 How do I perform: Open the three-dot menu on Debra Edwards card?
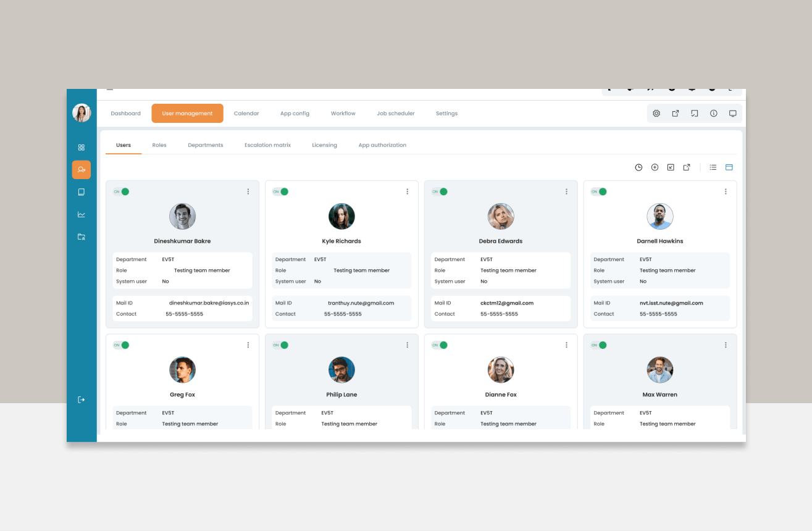point(566,192)
